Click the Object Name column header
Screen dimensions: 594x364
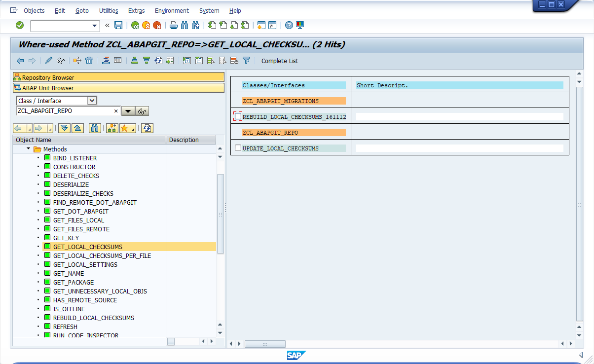tap(89, 140)
